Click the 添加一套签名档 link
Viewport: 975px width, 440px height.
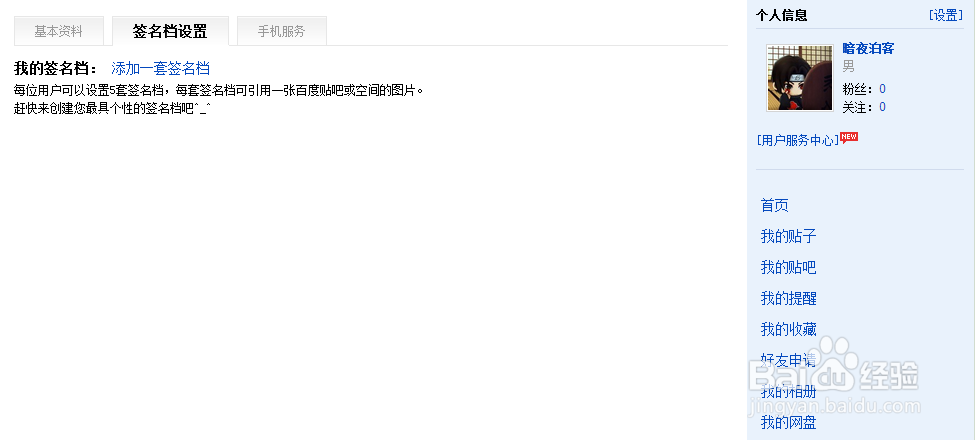(x=160, y=69)
